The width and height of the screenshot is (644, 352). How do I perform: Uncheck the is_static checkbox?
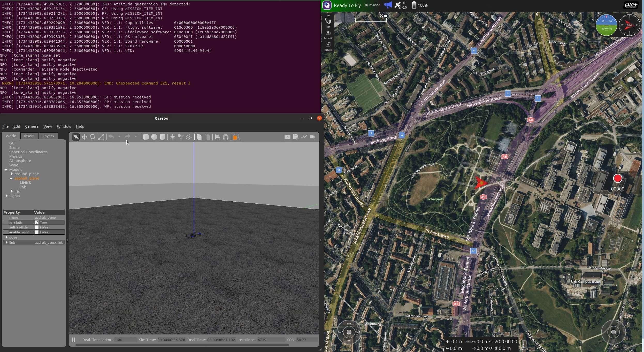[x=37, y=223]
